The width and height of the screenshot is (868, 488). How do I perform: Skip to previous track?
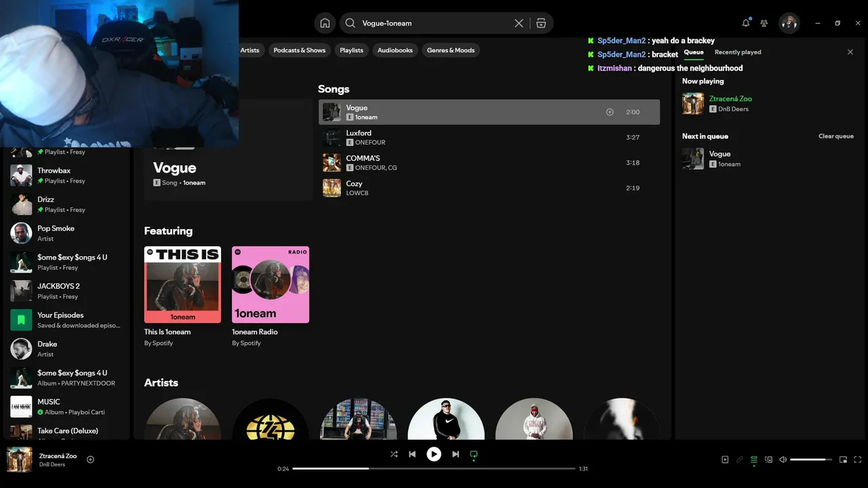pos(412,454)
